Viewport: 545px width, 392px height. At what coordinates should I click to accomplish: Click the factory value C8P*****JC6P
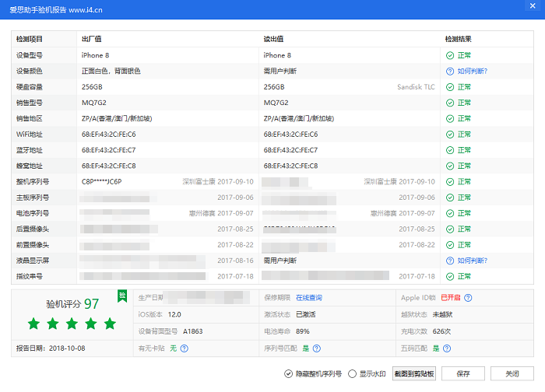(x=101, y=182)
